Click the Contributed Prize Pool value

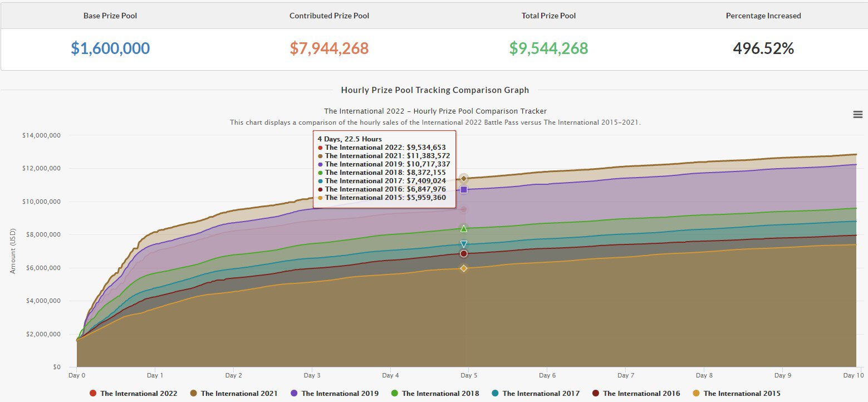(x=329, y=48)
